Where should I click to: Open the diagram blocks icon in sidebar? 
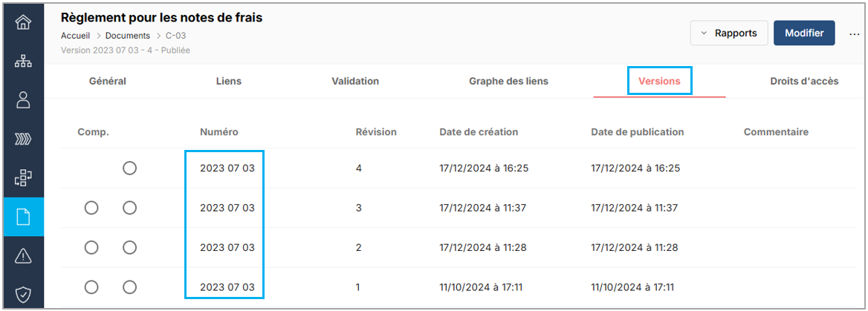click(x=23, y=178)
